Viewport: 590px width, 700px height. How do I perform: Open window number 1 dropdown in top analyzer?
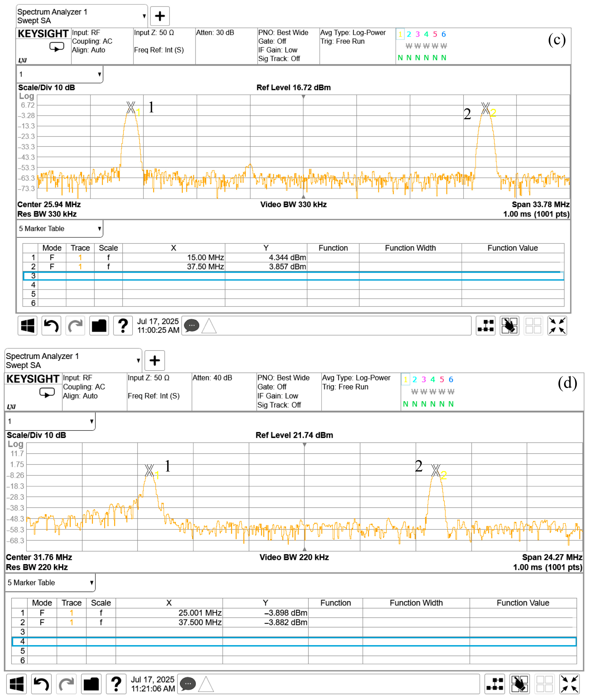[x=60, y=74]
